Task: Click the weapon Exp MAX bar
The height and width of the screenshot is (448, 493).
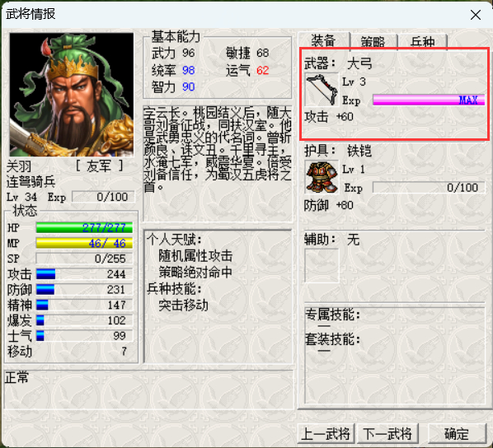Action: 429,100
